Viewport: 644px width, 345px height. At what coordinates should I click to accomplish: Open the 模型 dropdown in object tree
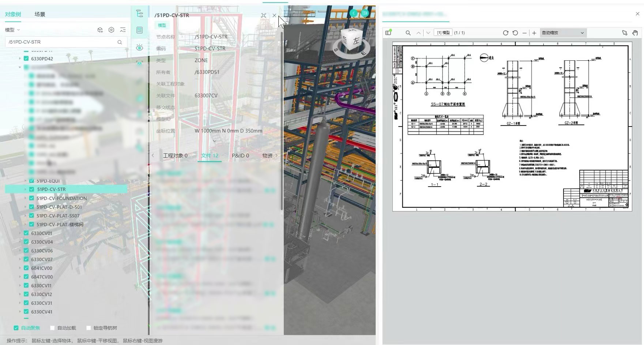click(x=12, y=30)
